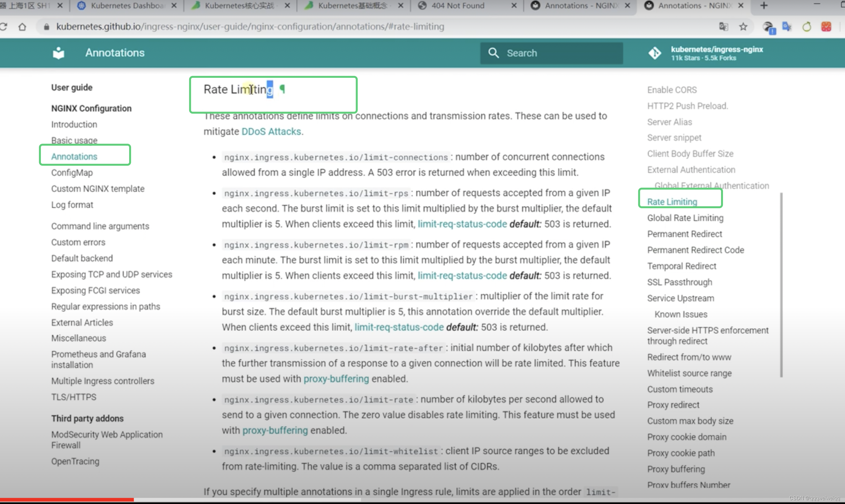Screen dimensions: 845x504
Task: Click the git repository icon
Action: pyautogui.click(x=655, y=53)
